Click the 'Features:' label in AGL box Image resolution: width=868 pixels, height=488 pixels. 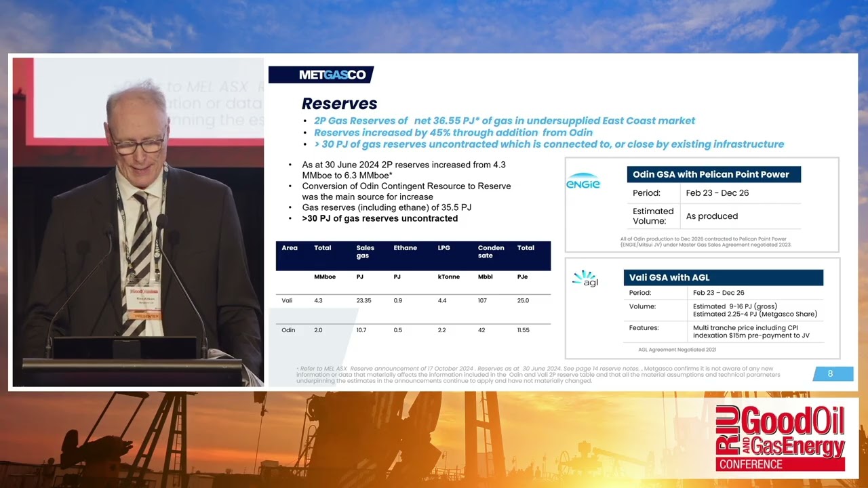[x=644, y=327]
